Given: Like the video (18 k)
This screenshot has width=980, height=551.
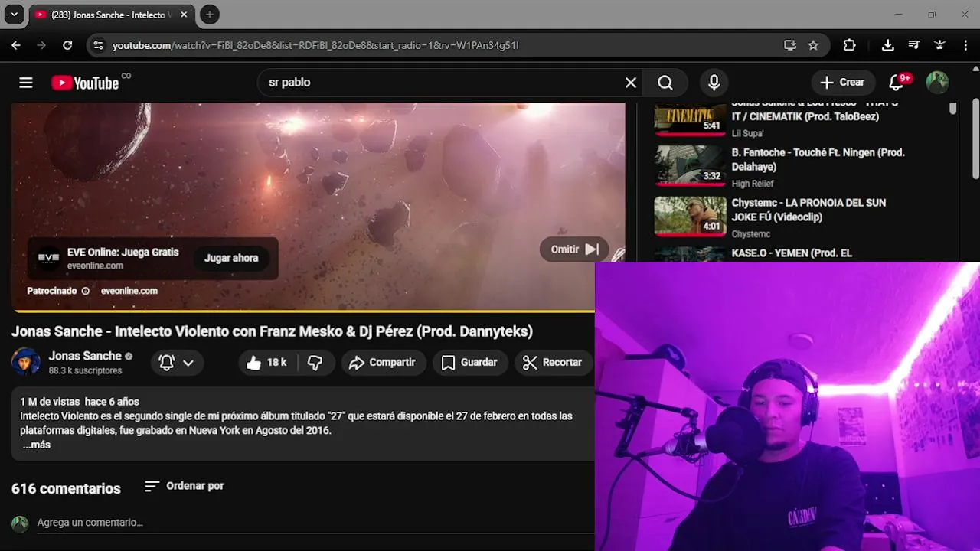Looking at the screenshot, I should (266, 363).
